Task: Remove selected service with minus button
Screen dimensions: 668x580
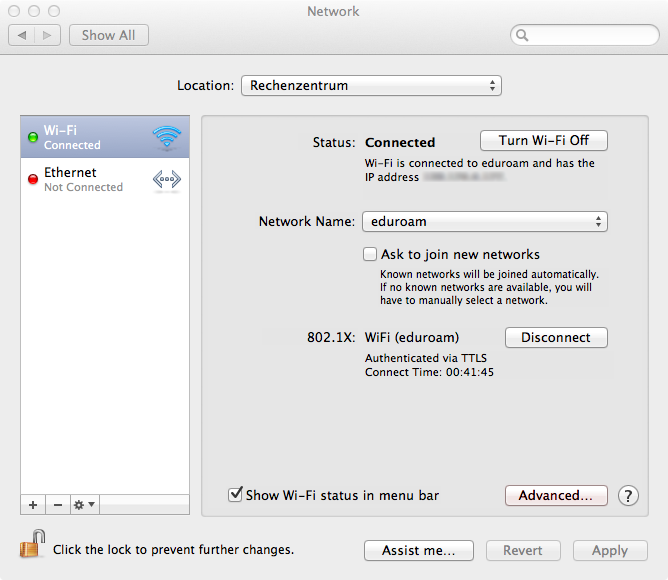Action: click(57, 505)
